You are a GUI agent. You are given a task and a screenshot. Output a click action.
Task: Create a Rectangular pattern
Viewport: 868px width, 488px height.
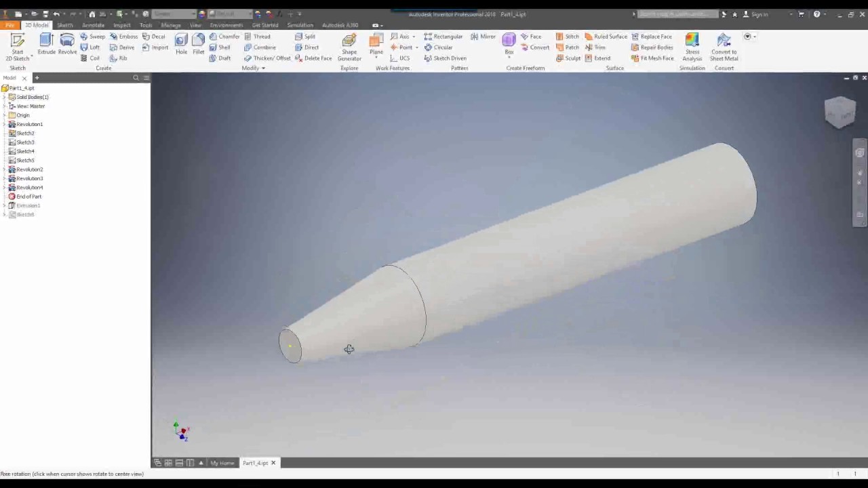tap(443, 37)
